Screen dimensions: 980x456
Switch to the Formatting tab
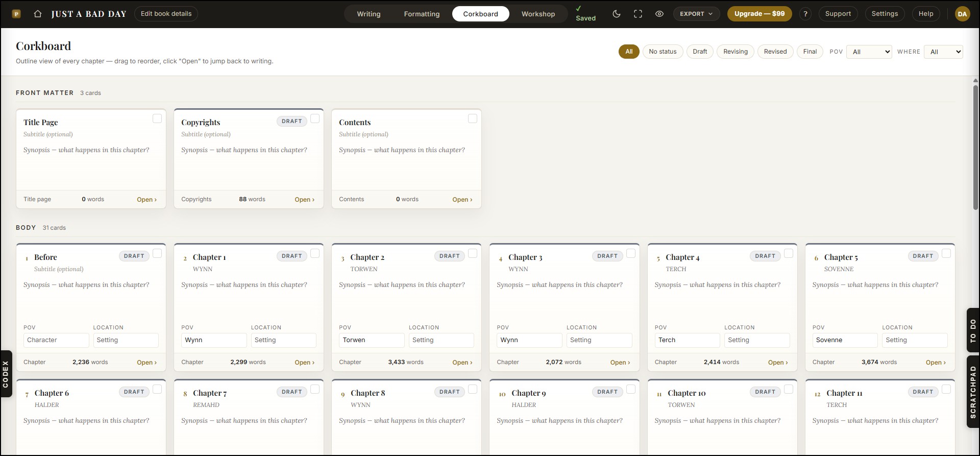[x=422, y=14]
